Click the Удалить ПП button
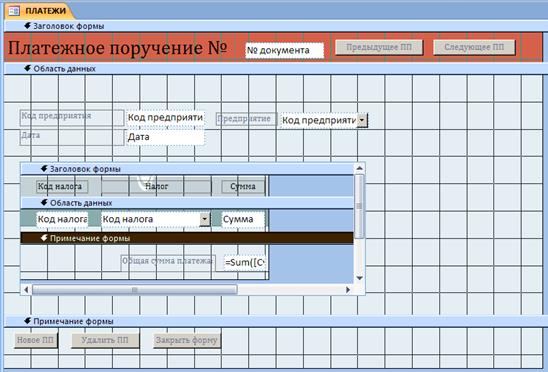The image size is (548, 372). pos(105,340)
